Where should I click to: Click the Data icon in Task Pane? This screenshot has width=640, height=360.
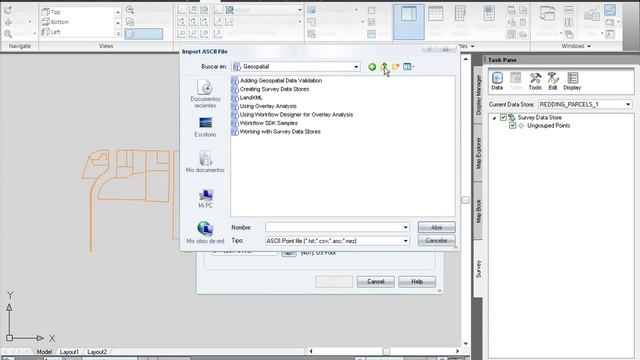click(x=497, y=81)
